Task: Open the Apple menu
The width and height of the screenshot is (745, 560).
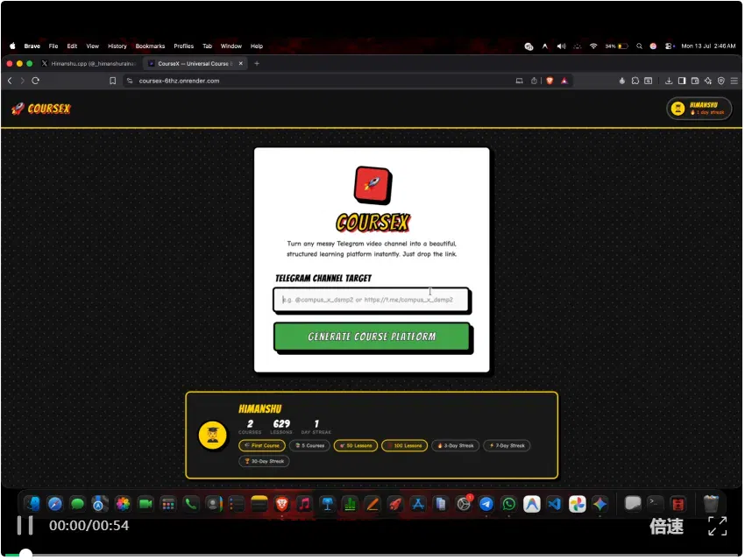Action: pyautogui.click(x=12, y=46)
